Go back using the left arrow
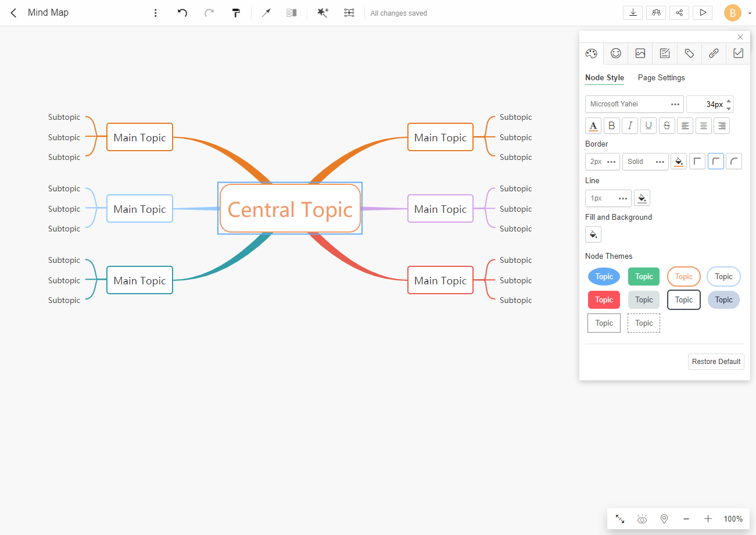Screen dimensions: 756x535 tap(14, 13)
